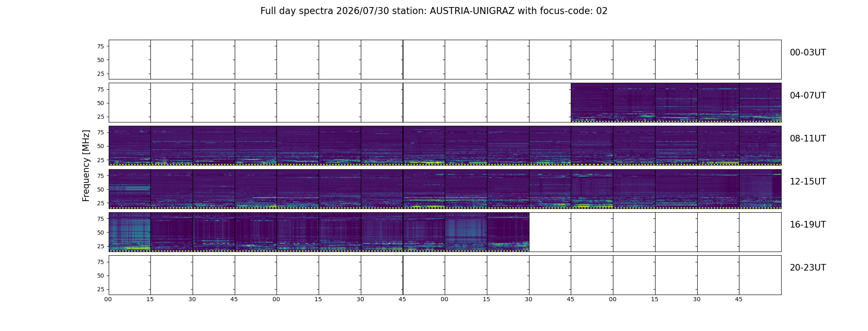Click the 12-15UT row label
The image size is (868, 331).
[808, 182]
